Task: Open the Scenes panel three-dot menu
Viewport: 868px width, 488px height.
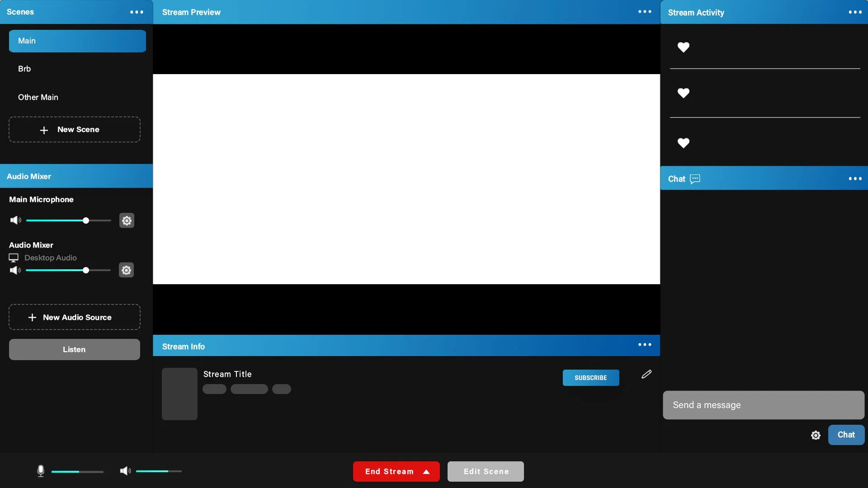Action: coord(137,12)
